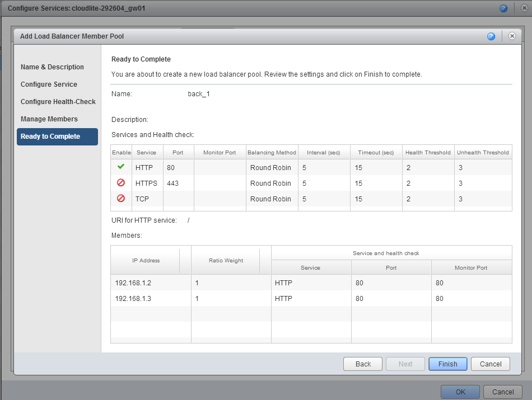Click the Finish button
The height and width of the screenshot is (400, 532).
(x=447, y=364)
